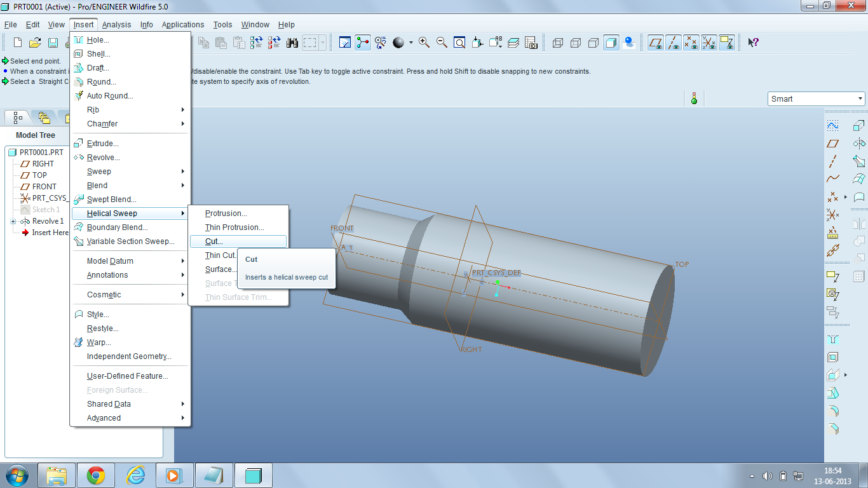Select the Shell tool in right toolbar
The width and height of the screenshot is (868, 488).
[x=833, y=357]
